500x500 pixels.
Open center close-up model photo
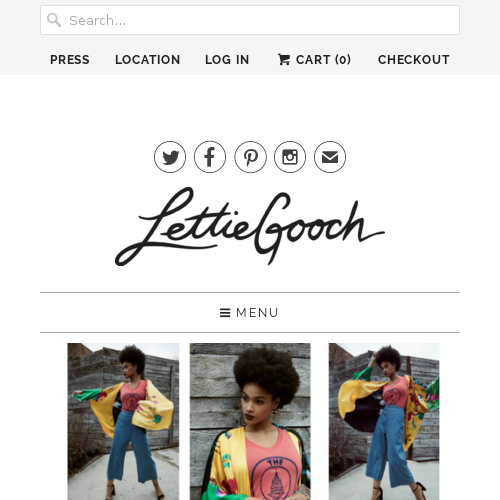click(250, 421)
